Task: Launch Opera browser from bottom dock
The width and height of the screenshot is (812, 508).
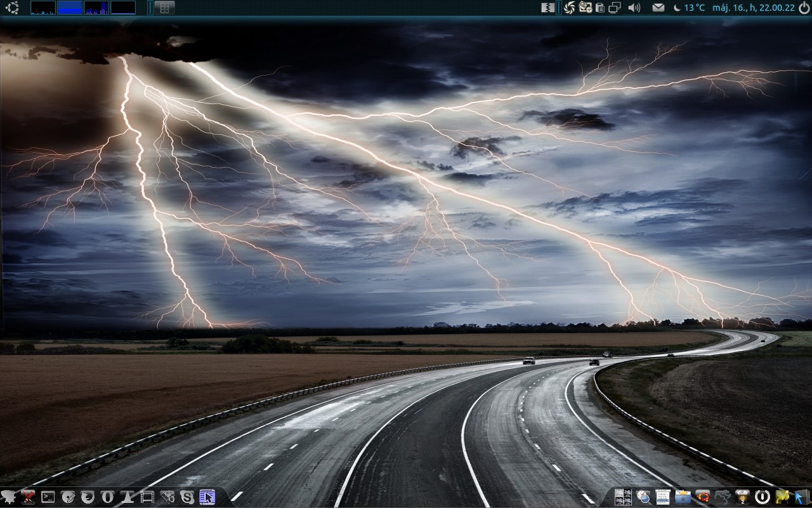Action: point(107,497)
